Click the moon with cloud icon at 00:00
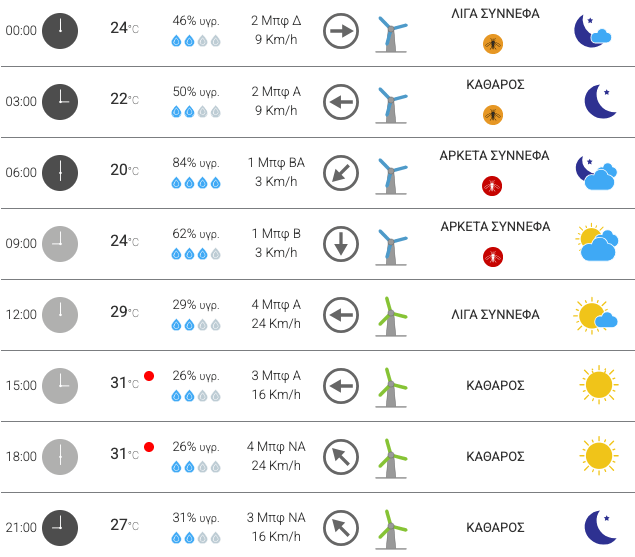The image size is (635, 557). [x=592, y=31]
